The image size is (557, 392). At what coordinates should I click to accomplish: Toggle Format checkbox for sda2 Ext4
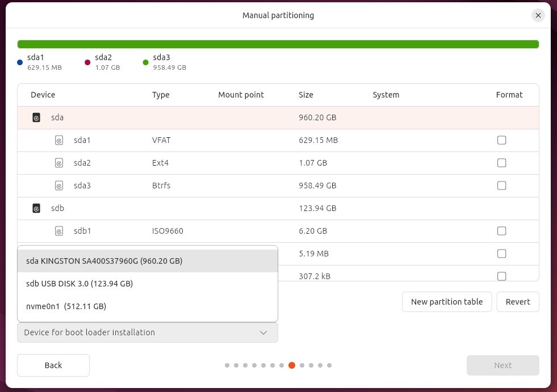[x=501, y=163]
